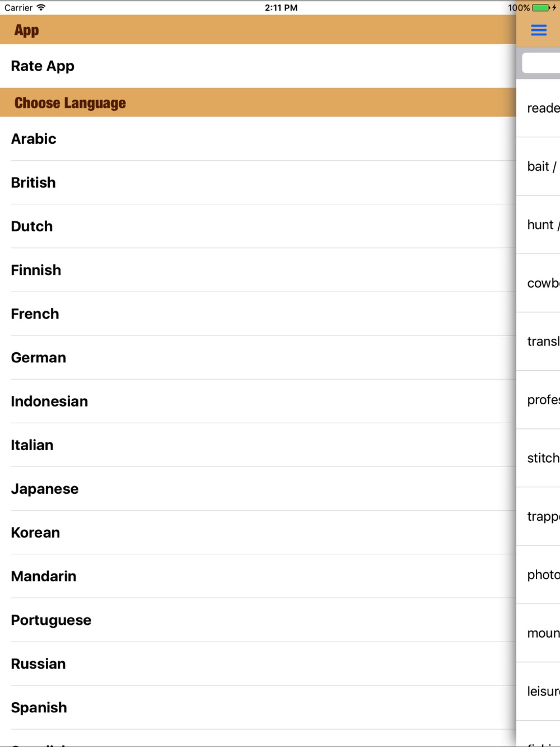The width and height of the screenshot is (560, 747).
Task: Click the partially visible search field
Action: 541,63
